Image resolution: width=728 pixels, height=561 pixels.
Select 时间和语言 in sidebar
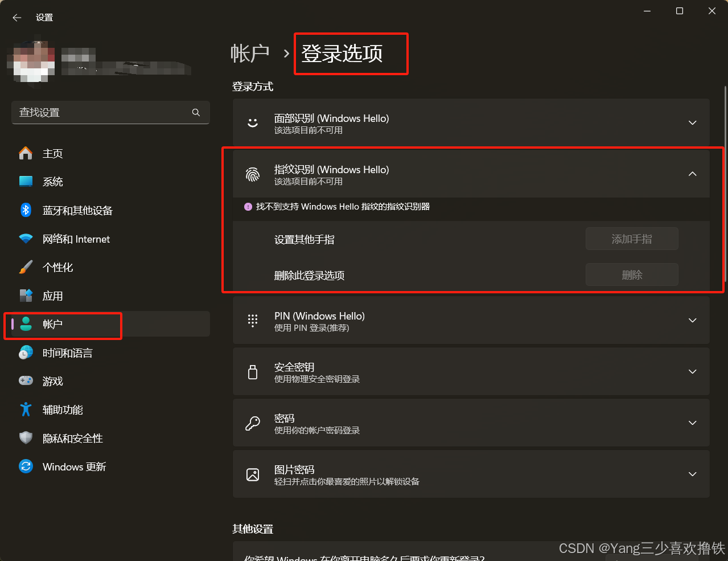coord(110,353)
